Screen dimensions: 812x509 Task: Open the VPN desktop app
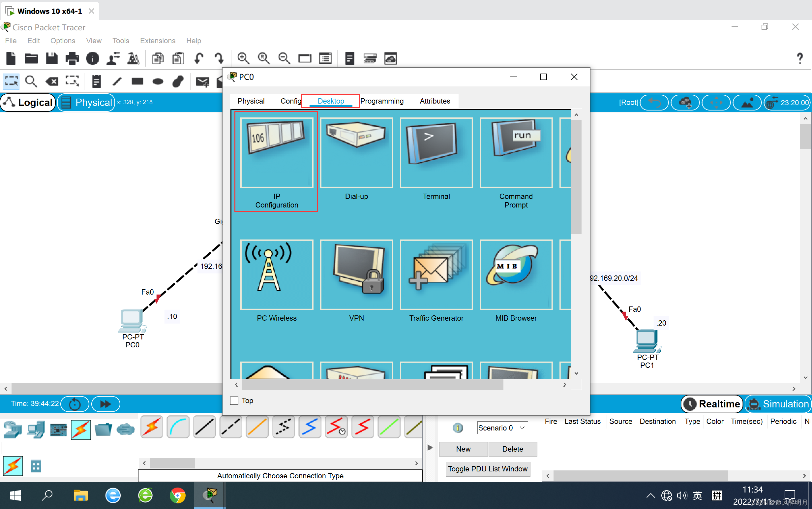[x=356, y=275]
